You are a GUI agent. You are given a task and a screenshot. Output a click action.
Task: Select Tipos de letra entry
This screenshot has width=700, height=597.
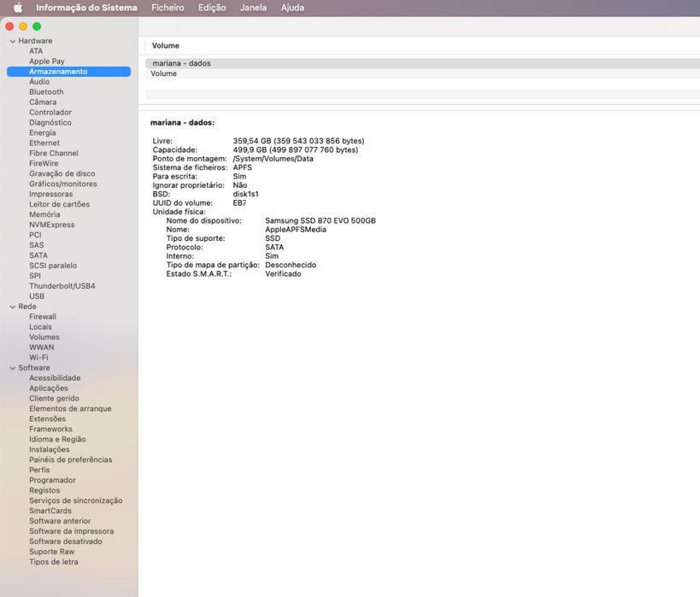[54, 562]
